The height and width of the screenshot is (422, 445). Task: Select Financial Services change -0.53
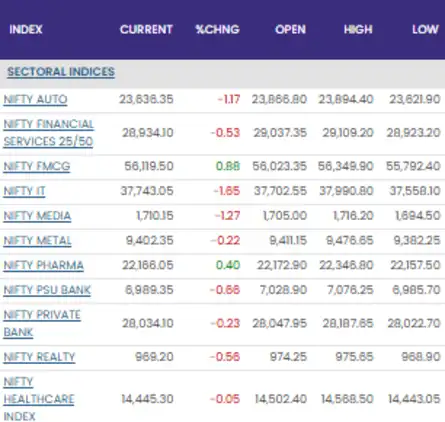(x=225, y=133)
